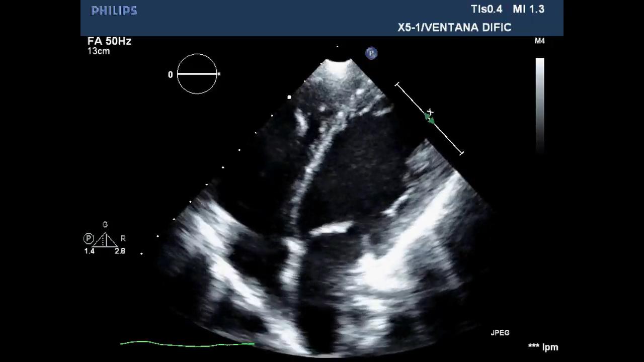Click the X5-1/VENTANA DIFIC preset label
This screenshot has width=644, height=362.
click(454, 28)
